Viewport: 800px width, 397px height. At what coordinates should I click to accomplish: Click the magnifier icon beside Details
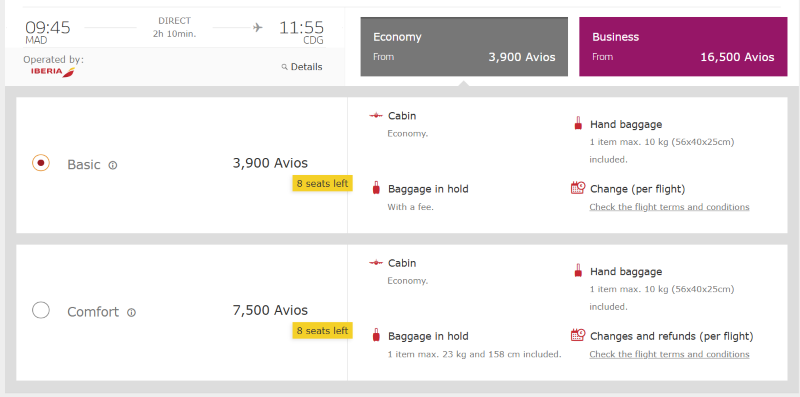[x=285, y=67]
